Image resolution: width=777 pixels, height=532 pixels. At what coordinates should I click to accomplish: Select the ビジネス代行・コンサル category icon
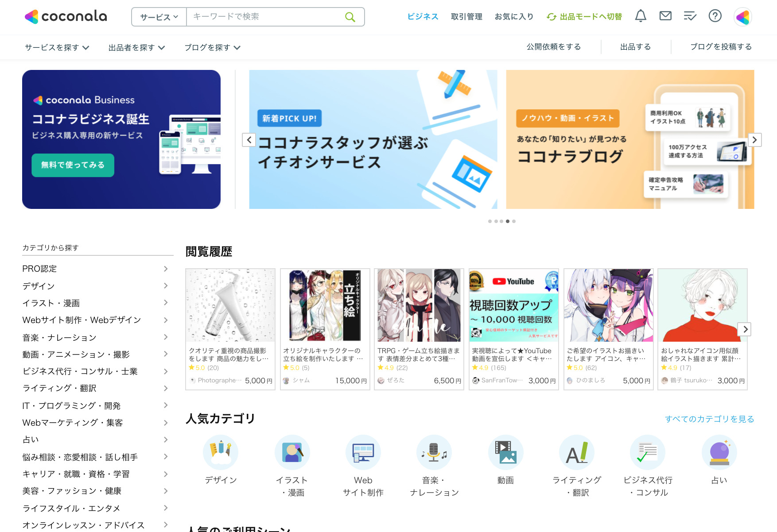coord(648,452)
